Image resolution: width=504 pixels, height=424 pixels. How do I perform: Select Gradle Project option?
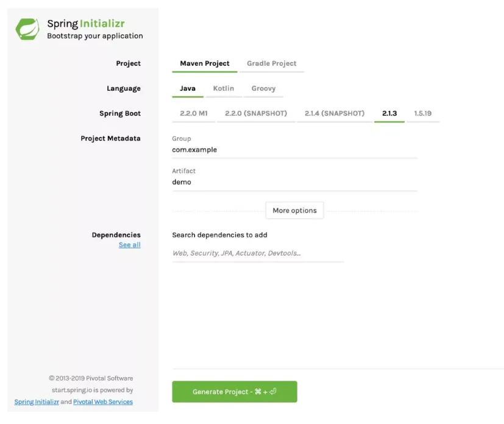(271, 63)
